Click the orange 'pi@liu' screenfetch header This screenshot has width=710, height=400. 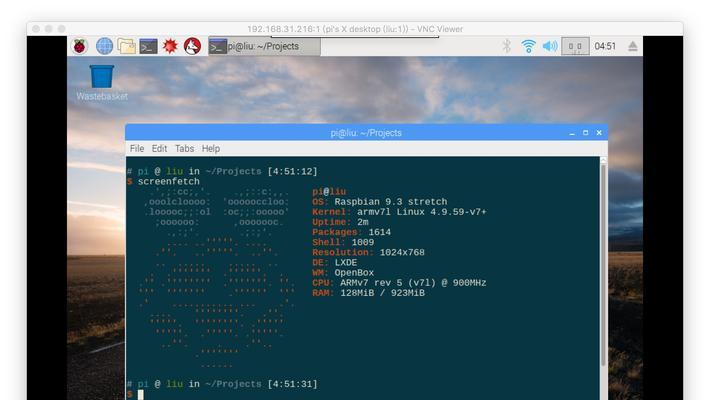[329, 192]
